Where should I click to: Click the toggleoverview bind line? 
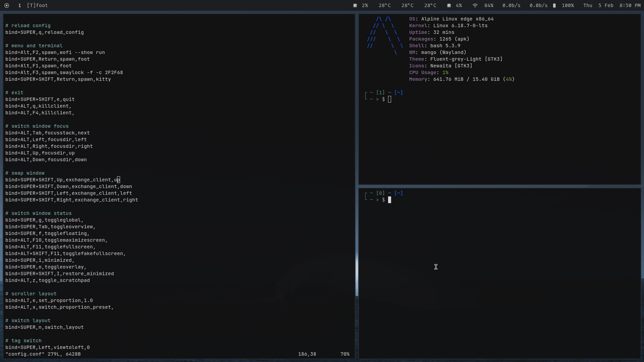(x=51, y=227)
